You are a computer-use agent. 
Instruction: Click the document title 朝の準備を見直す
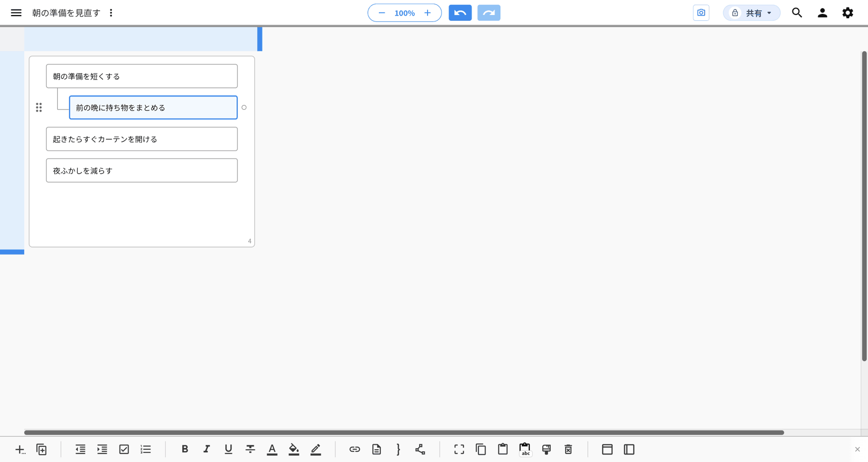[66, 13]
